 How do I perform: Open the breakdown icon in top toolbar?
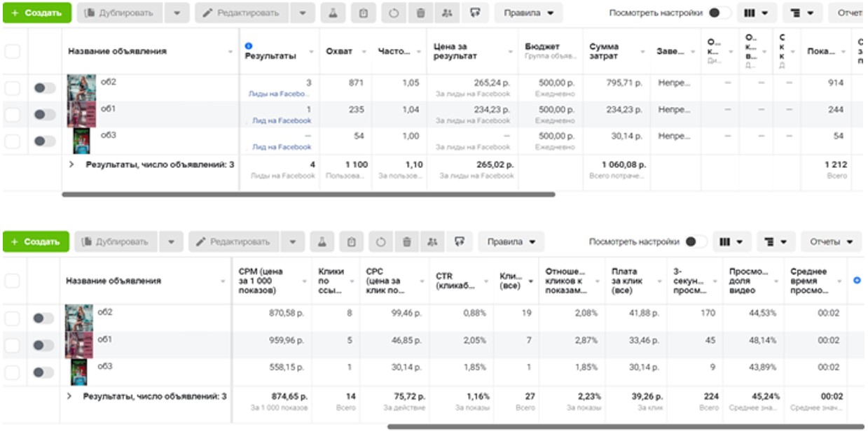click(x=801, y=13)
